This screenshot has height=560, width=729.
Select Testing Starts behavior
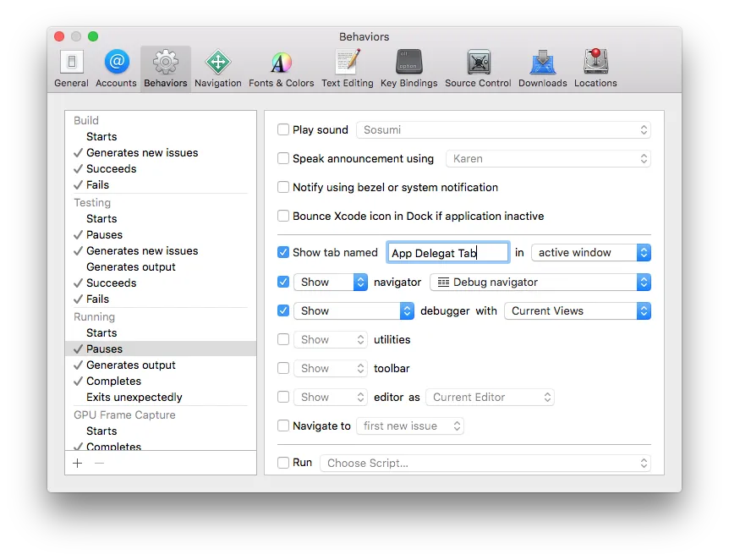coord(161,218)
